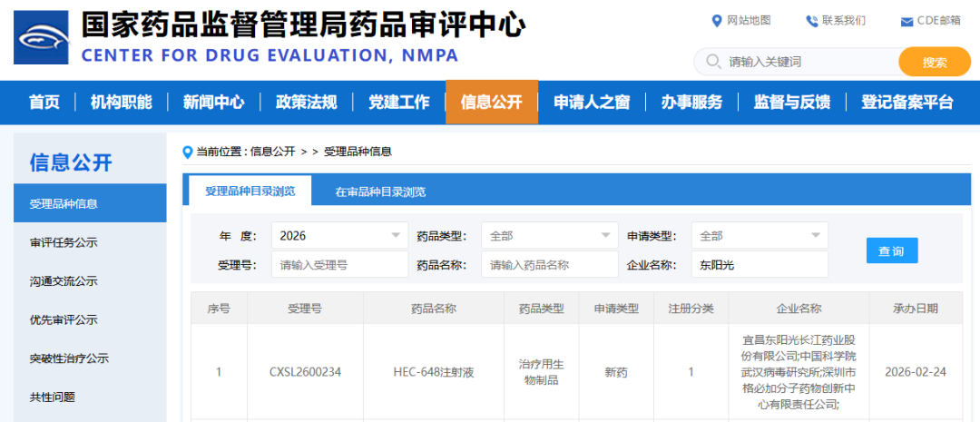Viewport: 980px width, 422px height.
Task: Click the 受理号 column header
Action: (305, 308)
